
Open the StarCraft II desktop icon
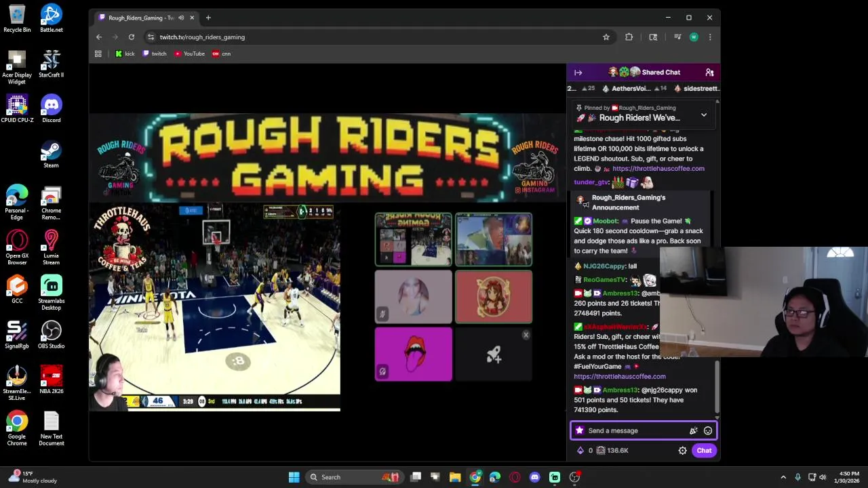coord(52,63)
